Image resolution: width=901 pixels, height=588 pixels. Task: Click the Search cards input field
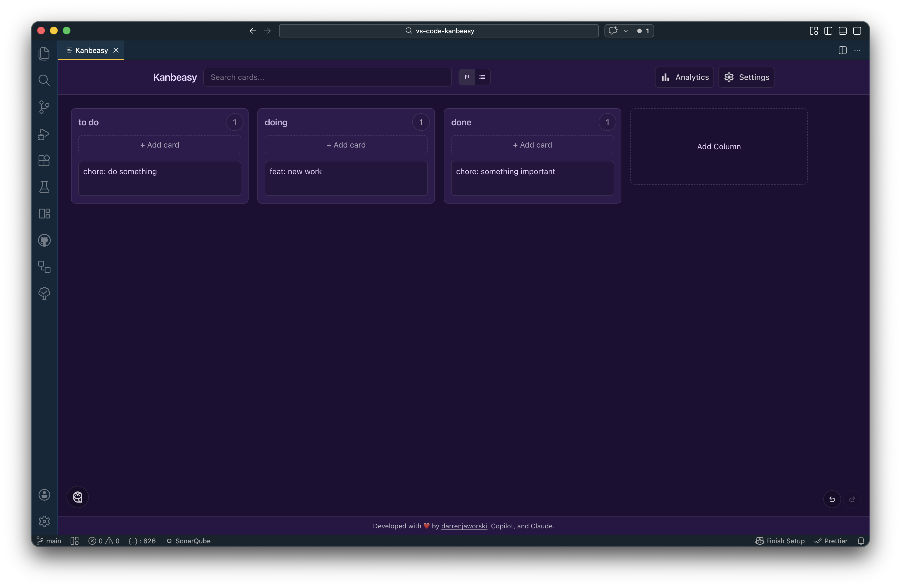[x=327, y=77]
